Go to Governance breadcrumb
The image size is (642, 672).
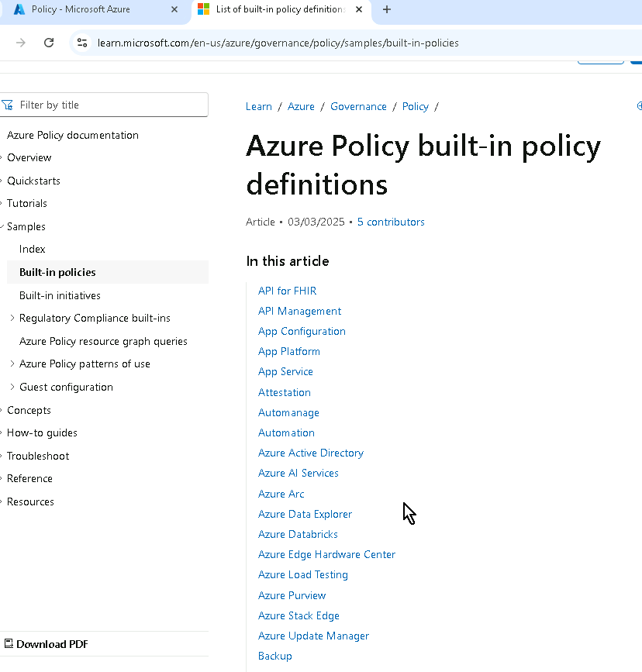tap(358, 106)
